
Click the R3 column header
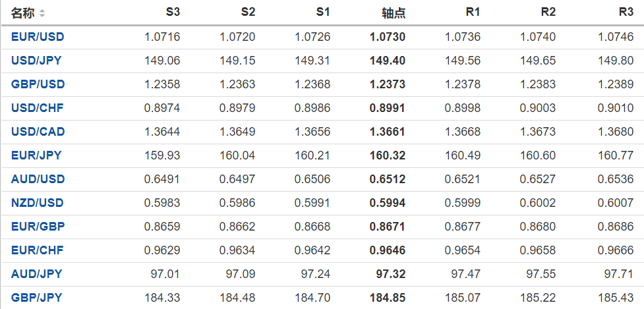click(626, 13)
